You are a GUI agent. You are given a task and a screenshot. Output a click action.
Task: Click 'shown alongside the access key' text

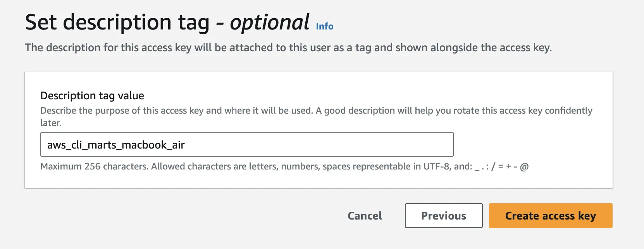[474, 48]
